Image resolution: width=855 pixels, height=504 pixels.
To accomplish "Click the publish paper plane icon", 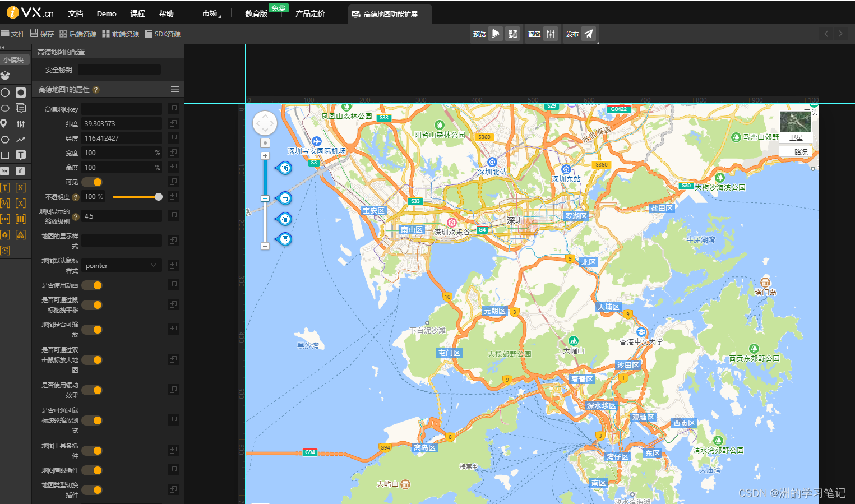I will [589, 34].
